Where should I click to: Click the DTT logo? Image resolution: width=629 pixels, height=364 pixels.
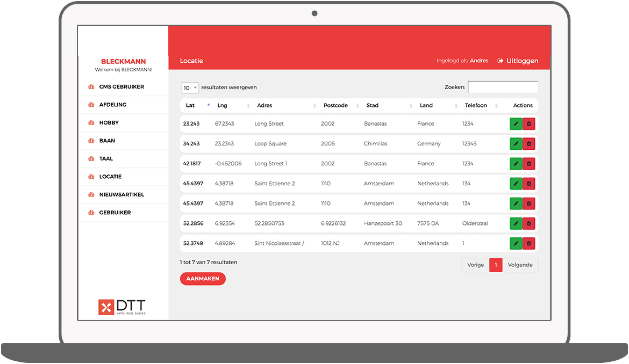point(122,307)
